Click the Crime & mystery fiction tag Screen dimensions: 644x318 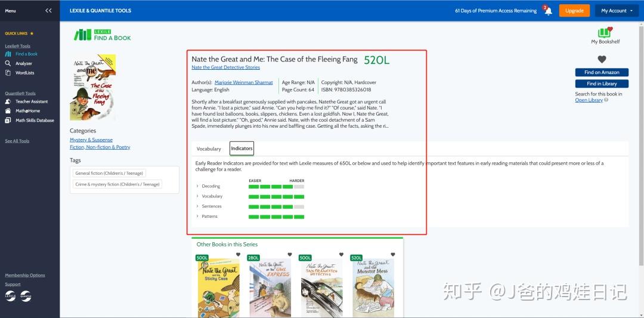(x=117, y=184)
